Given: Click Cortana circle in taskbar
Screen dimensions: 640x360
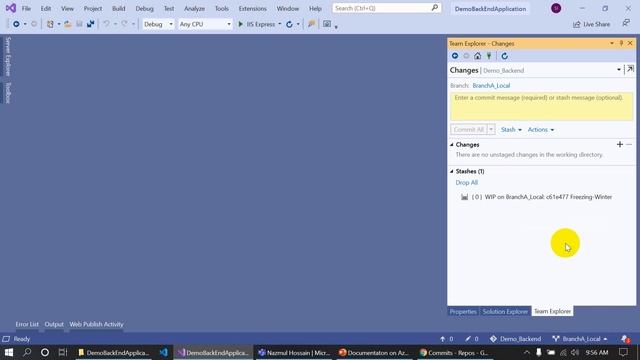Looking at the screenshot, I should pos(45,352).
